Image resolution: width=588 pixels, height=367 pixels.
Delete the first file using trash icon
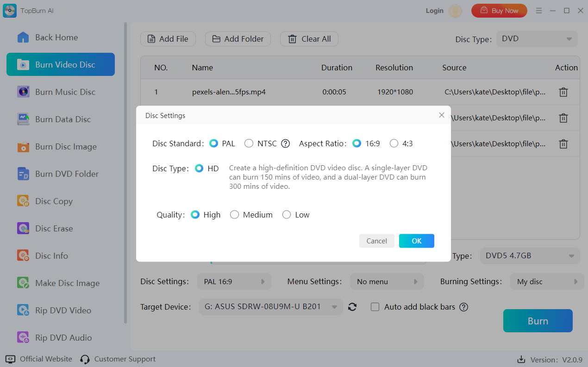(x=563, y=92)
